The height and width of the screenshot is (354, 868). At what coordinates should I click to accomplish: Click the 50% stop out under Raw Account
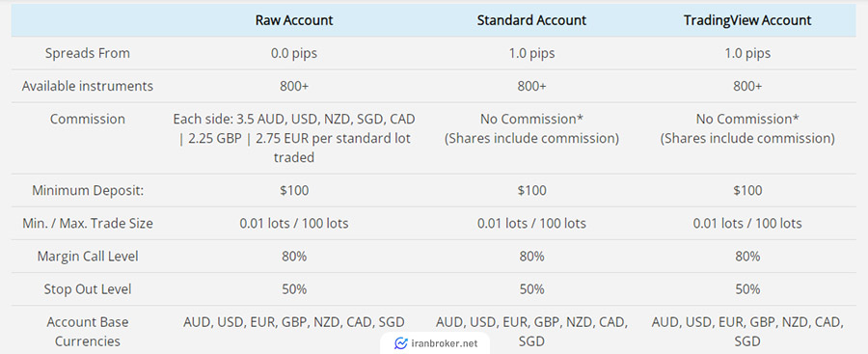[294, 289]
